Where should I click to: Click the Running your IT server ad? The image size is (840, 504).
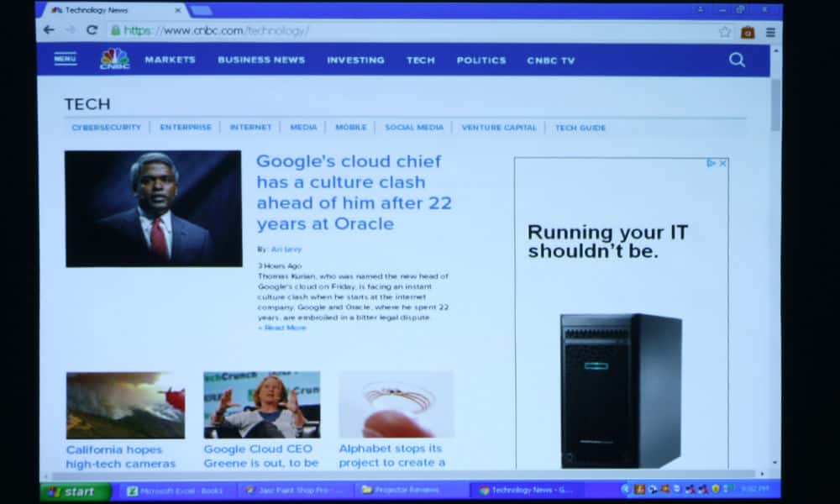click(x=622, y=313)
